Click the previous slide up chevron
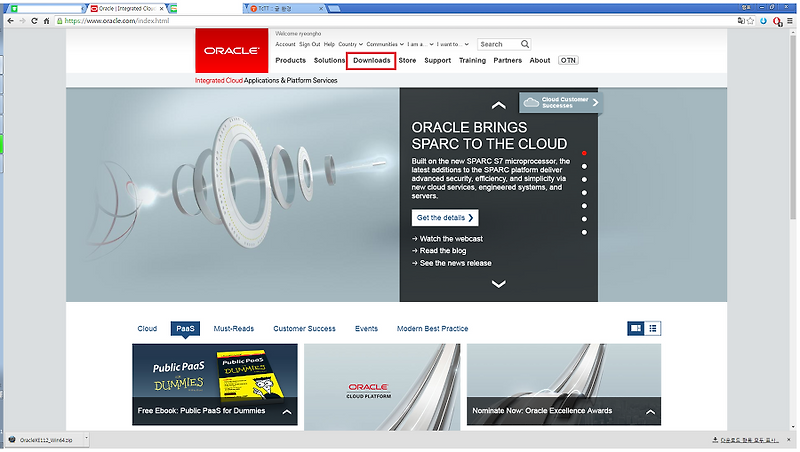Screen dimensions: 800x452 [x=498, y=105]
